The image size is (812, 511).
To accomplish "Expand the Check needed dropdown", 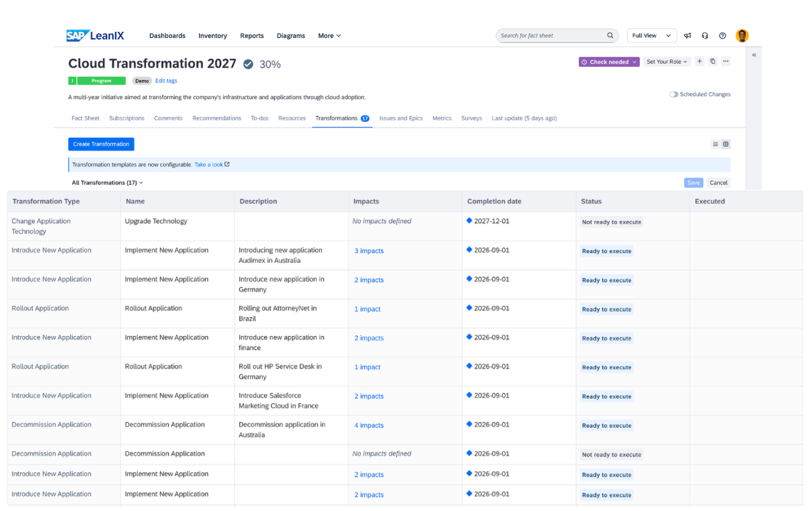I will 609,62.
